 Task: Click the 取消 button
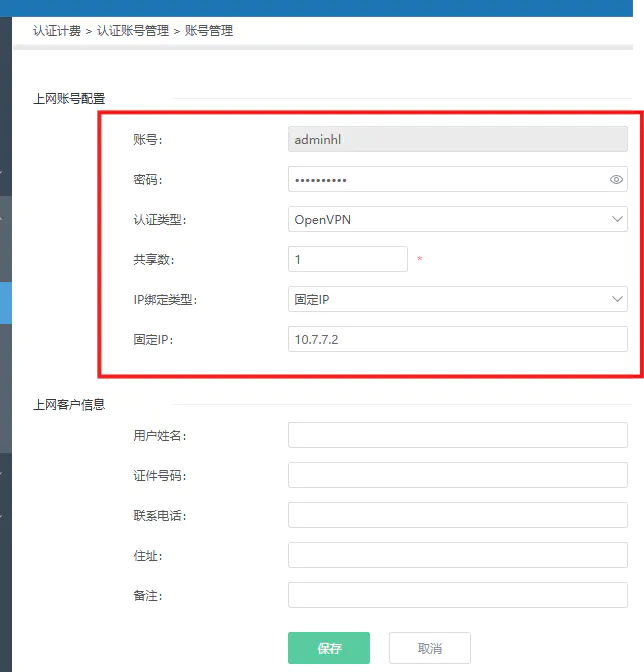pyautogui.click(x=429, y=648)
